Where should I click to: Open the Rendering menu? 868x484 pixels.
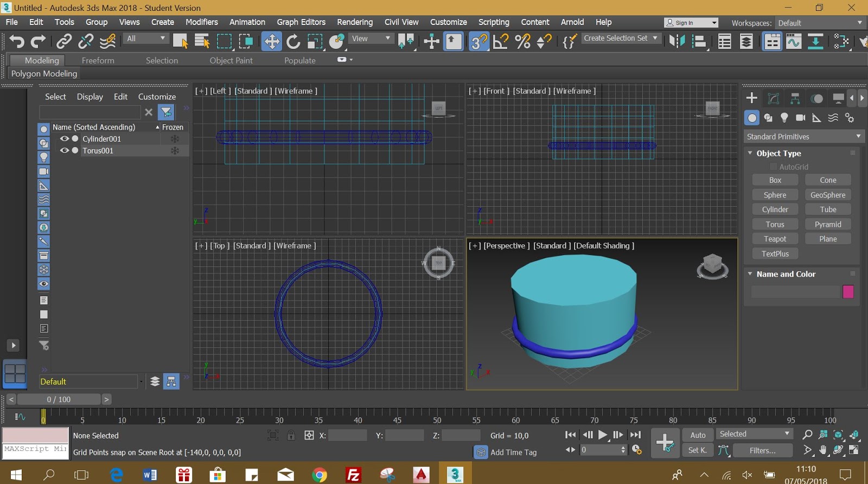(x=355, y=22)
